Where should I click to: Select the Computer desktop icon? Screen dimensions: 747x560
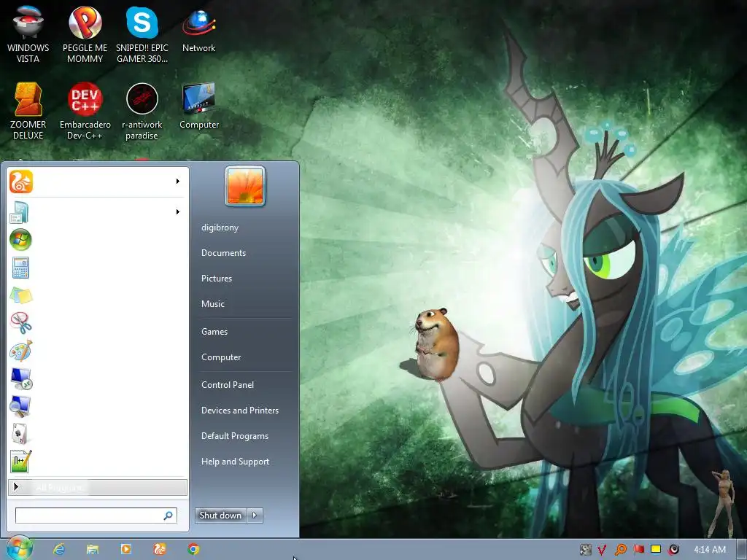pos(198,106)
